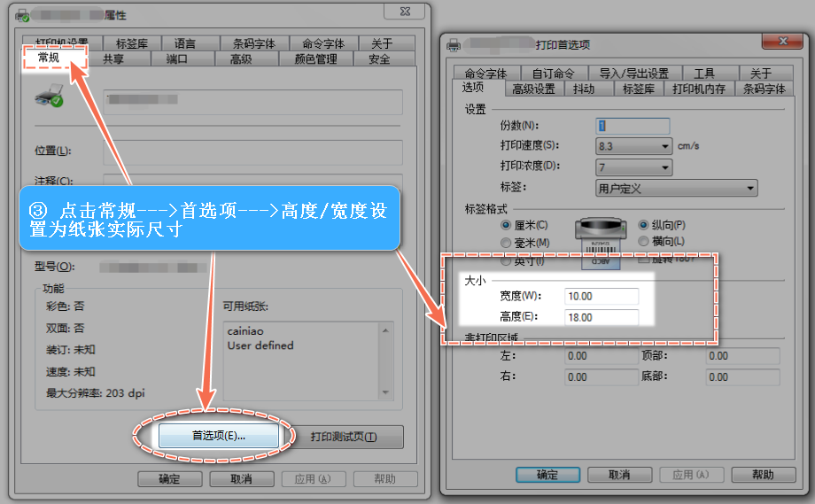
Task: Click the printer name field in 常规 tab
Action: coord(253,102)
